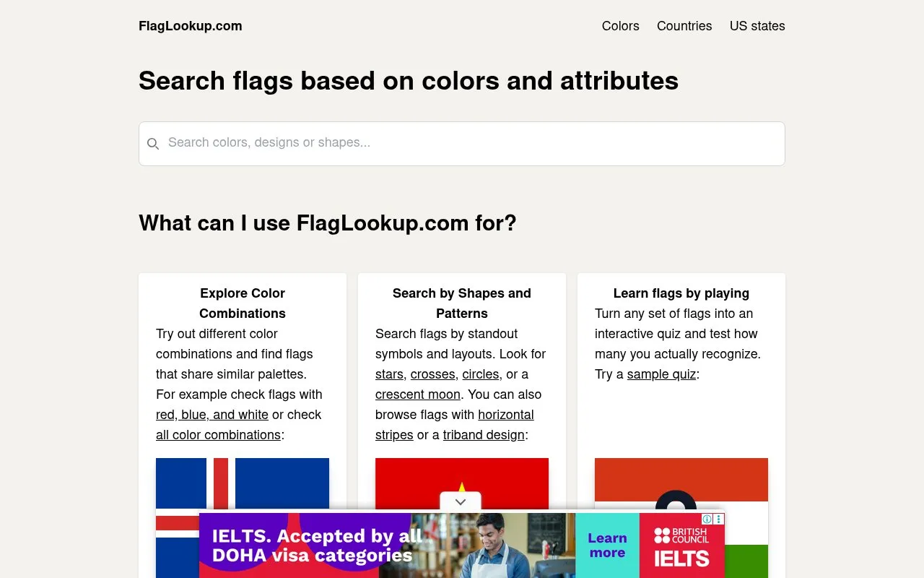Follow the 'crosses' link
This screenshot has height=578, width=924.
tap(433, 374)
